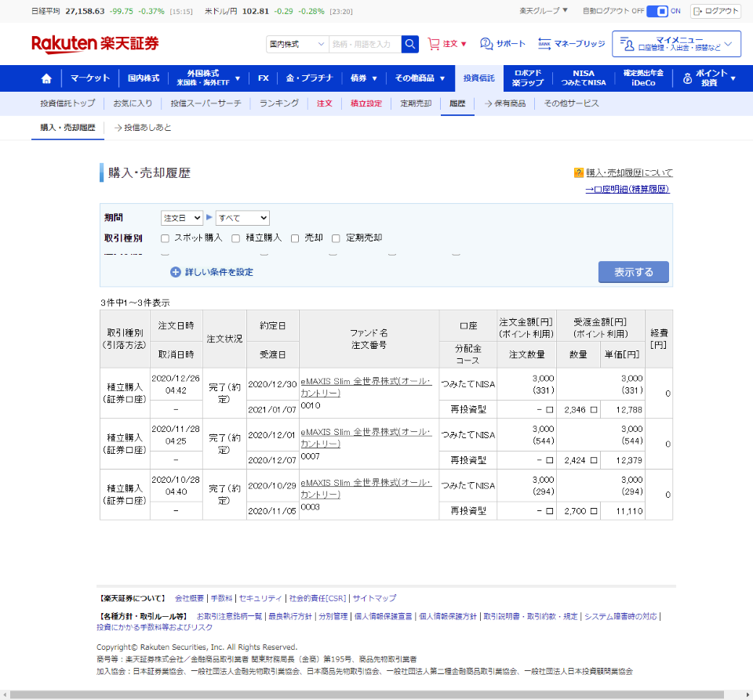
Task: Click the right arrow of horizontal scrollbar
Action: click(x=748, y=695)
